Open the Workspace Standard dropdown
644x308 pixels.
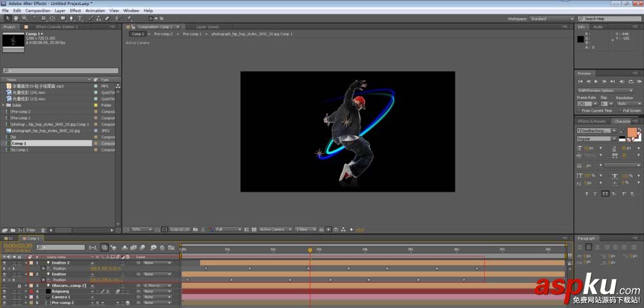click(551, 19)
